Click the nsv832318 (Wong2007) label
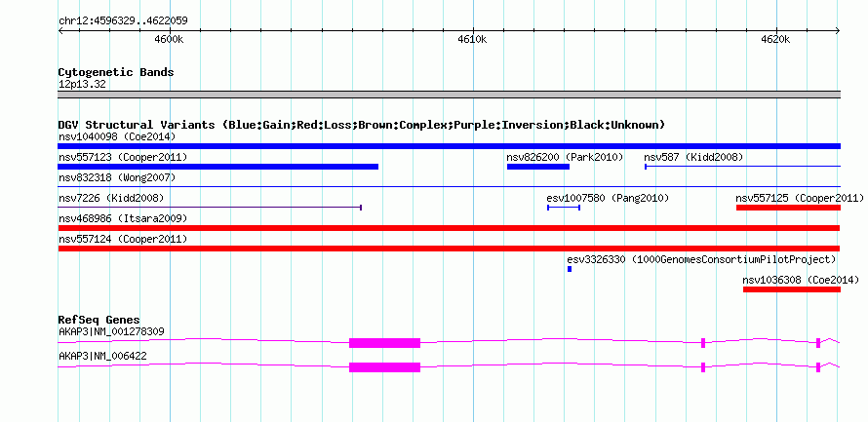Screen dimensions: 868x422 (117, 177)
